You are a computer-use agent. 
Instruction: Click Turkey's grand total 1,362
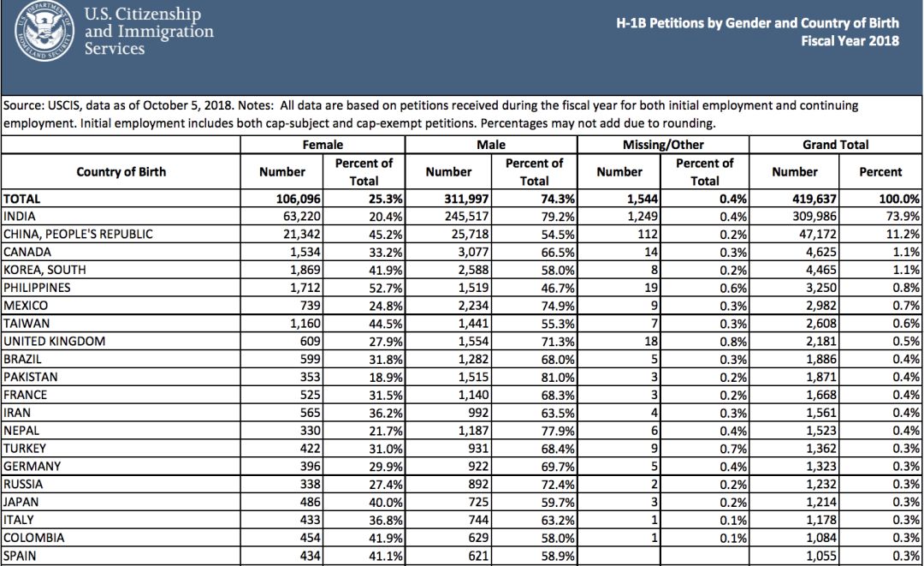tap(821, 449)
